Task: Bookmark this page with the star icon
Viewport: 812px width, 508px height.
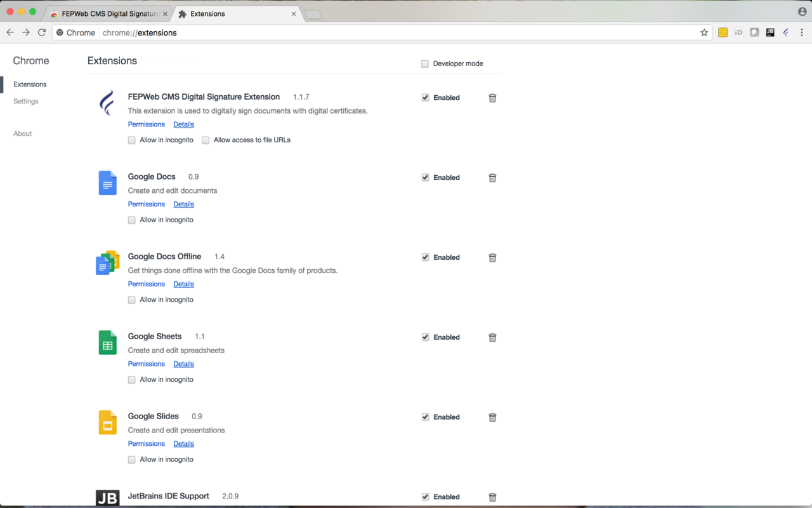Action: pos(704,32)
